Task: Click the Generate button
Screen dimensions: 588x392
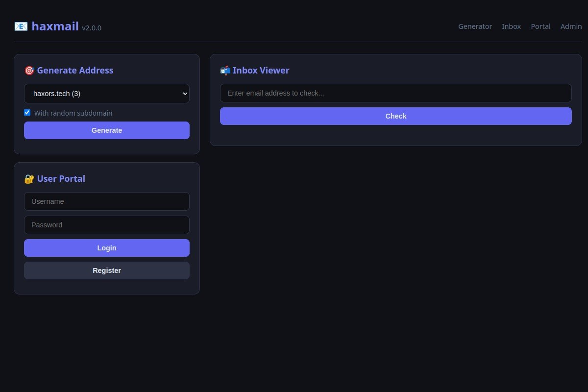Action: tap(107, 130)
